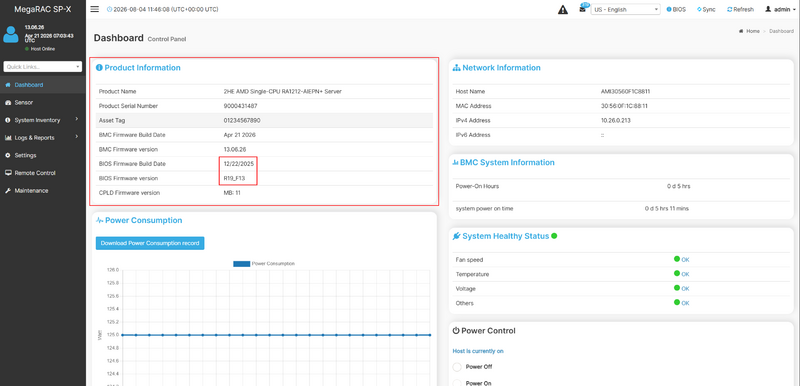Screen dimensions: 800x386
Task: Toggle the Power Consumption legend series
Action: (264, 264)
